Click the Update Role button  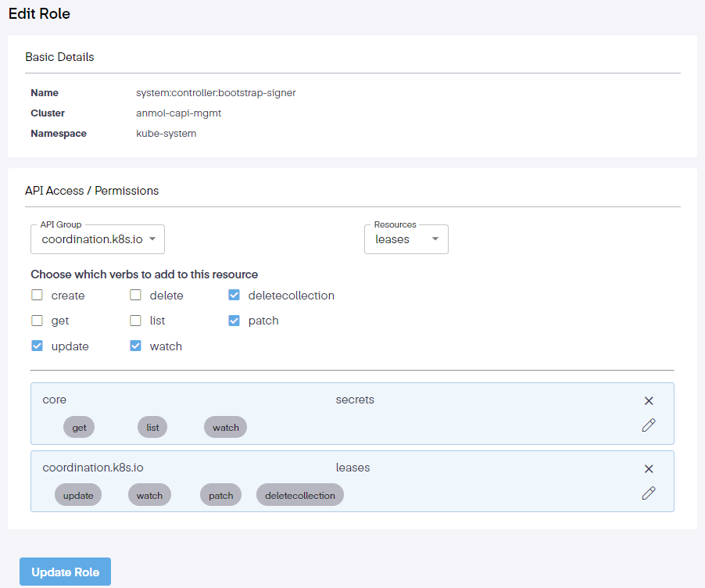(65, 572)
